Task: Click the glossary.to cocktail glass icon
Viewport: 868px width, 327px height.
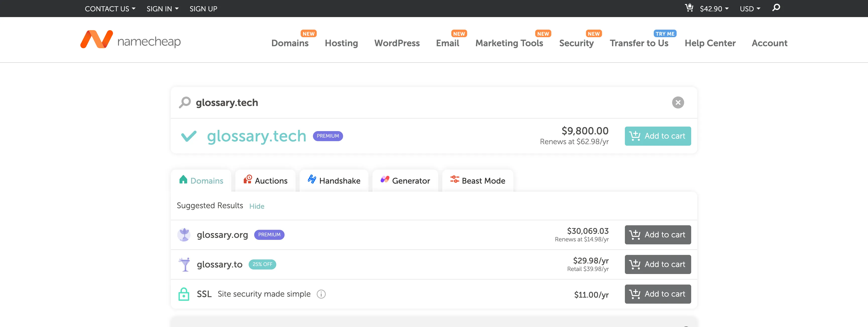Action: [x=185, y=264]
